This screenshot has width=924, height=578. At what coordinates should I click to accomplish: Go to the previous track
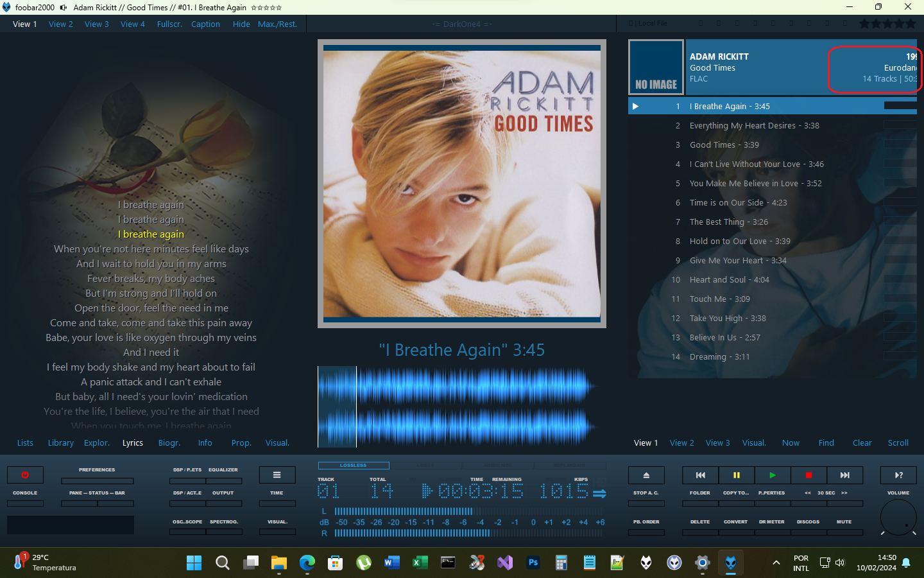(x=700, y=475)
